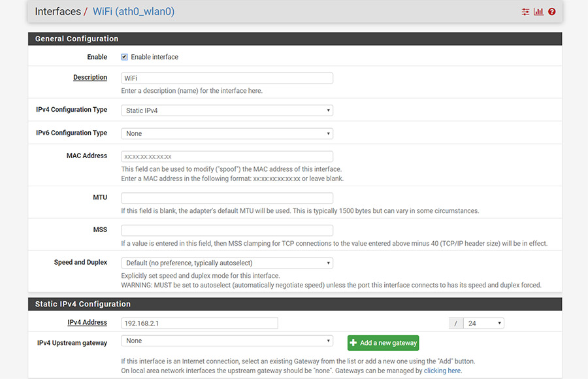
Task: Click the Description text field
Action: pyautogui.click(x=227, y=78)
